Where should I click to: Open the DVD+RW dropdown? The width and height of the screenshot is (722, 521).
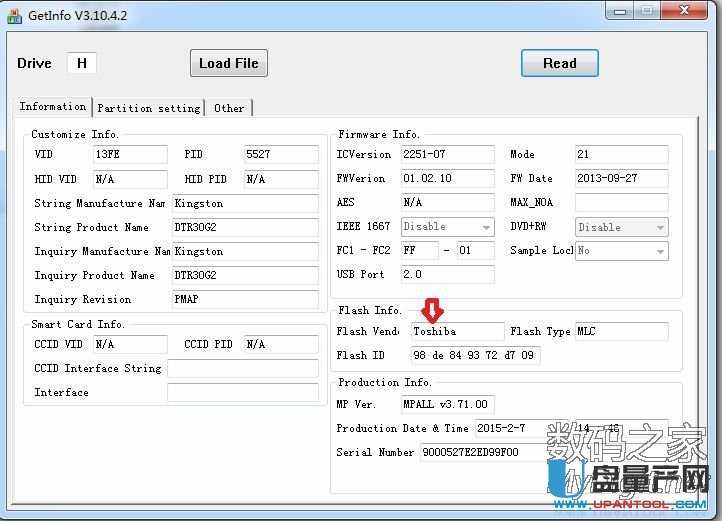point(660,227)
